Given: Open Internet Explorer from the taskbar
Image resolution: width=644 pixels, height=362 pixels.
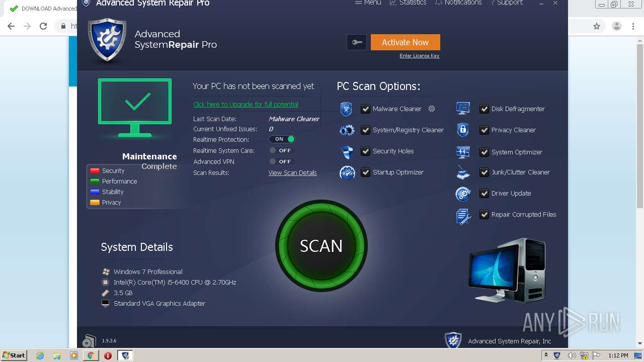Looking at the screenshot, I should (40, 355).
